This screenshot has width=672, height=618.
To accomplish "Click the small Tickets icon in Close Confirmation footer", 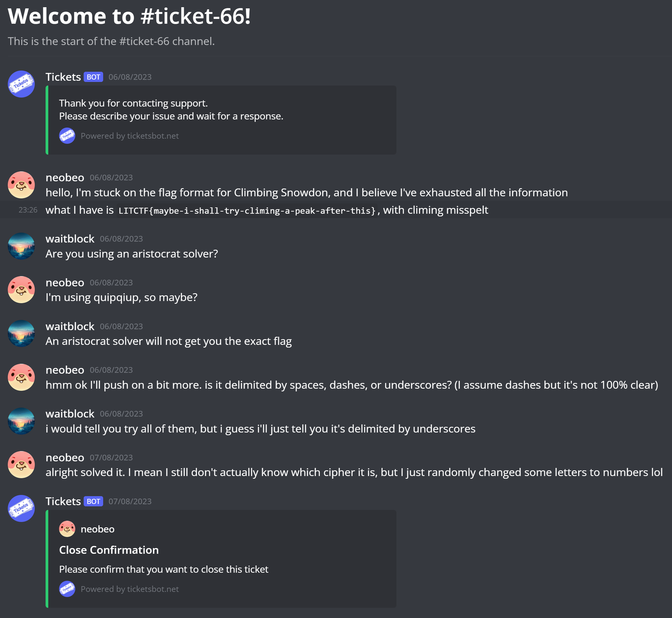I will coord(67,589).
